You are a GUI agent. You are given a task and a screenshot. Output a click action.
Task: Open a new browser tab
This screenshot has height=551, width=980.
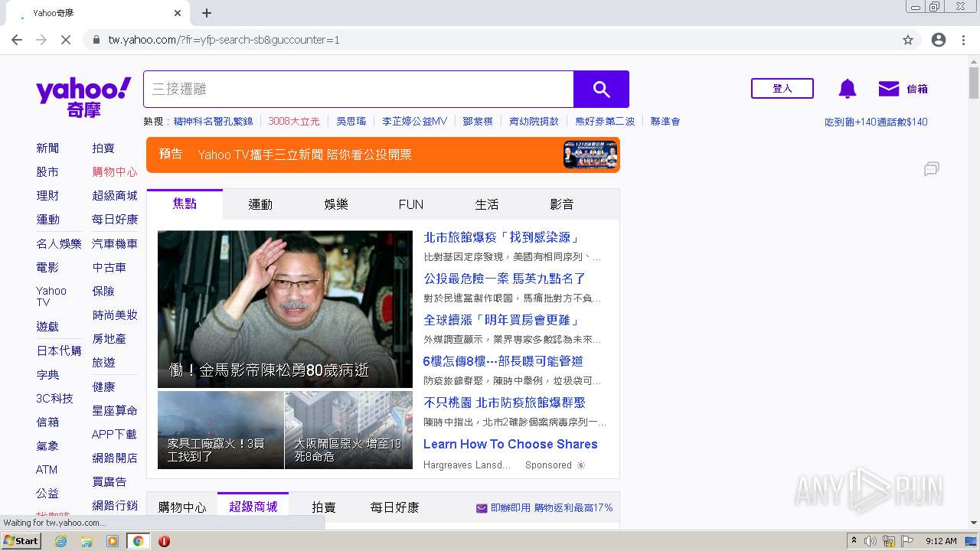pyautogui.click(x=207, y=13)
